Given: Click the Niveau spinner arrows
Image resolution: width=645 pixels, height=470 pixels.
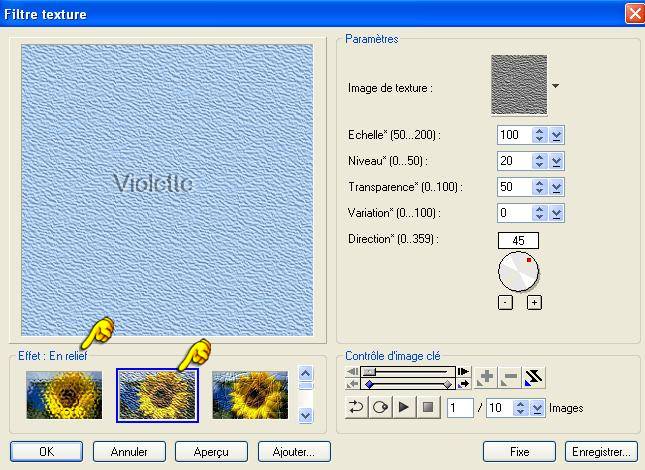Looking at the screenshot, I should [539, 160].
